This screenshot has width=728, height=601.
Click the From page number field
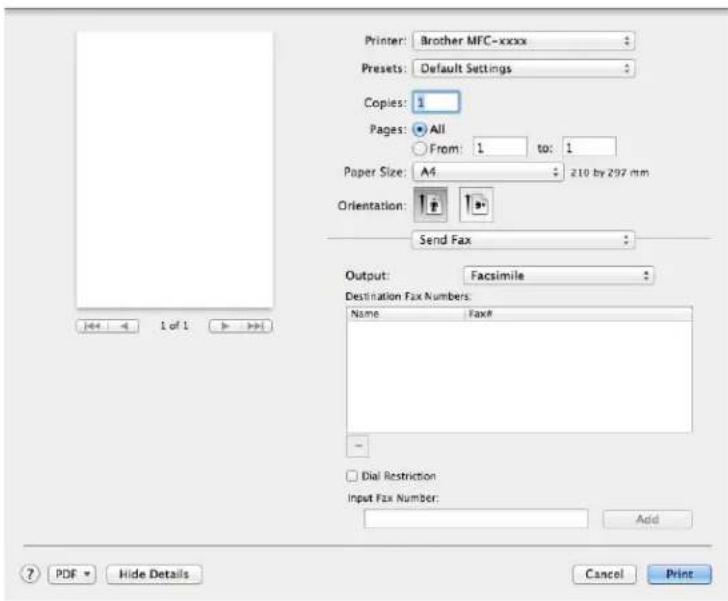point(500,148)
